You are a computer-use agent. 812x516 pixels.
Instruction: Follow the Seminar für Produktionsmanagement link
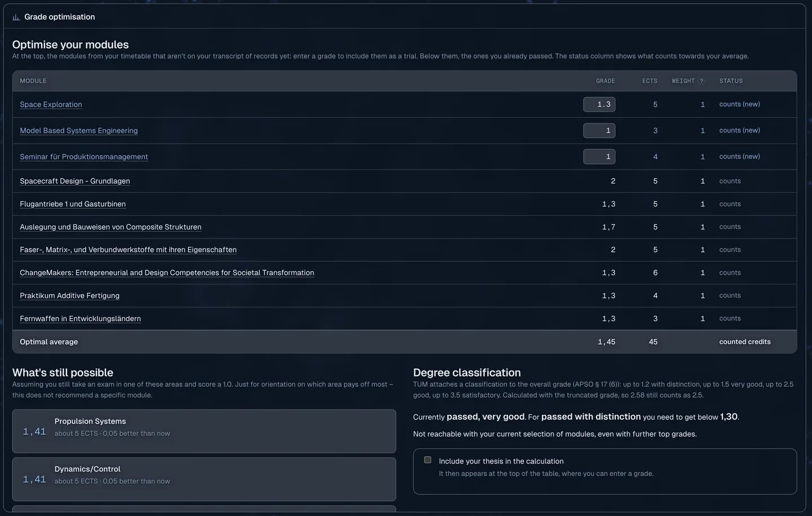[x=84, y=157]
